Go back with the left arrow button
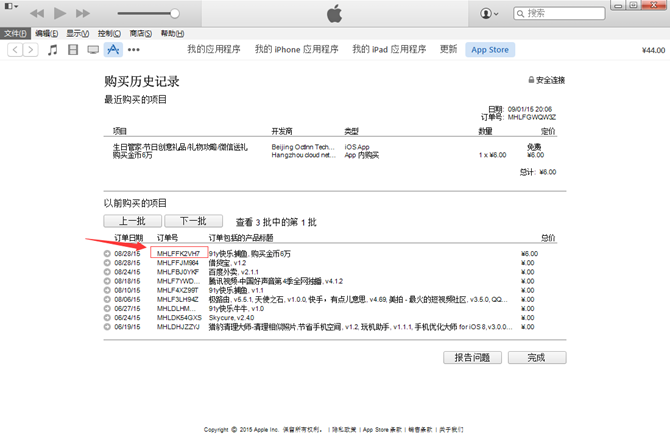Image resolution: width=670 pixels, height=442 pixels. click(x=15, y=50)
